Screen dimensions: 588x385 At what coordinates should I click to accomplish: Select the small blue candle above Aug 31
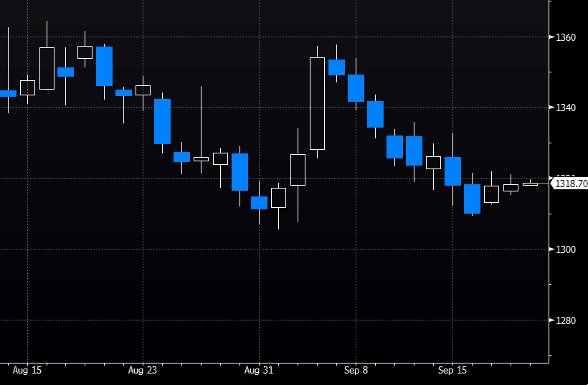259,203
